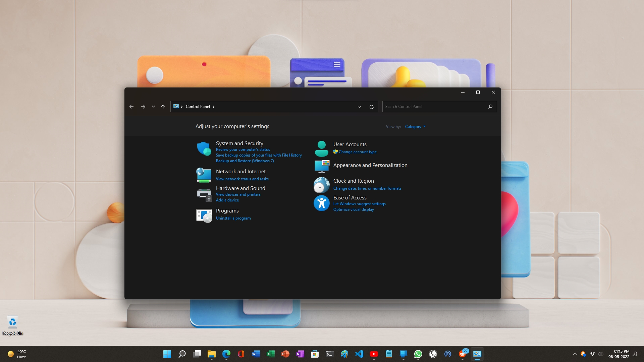Click the Programs category icon
644x362 pixels.
[x=204, y=216]
